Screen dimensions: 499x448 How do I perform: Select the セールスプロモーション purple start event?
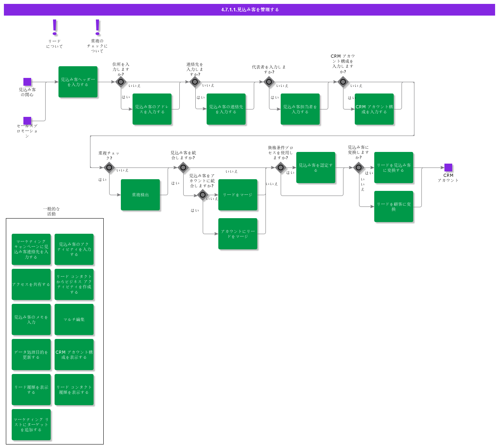tap(27, 121)
